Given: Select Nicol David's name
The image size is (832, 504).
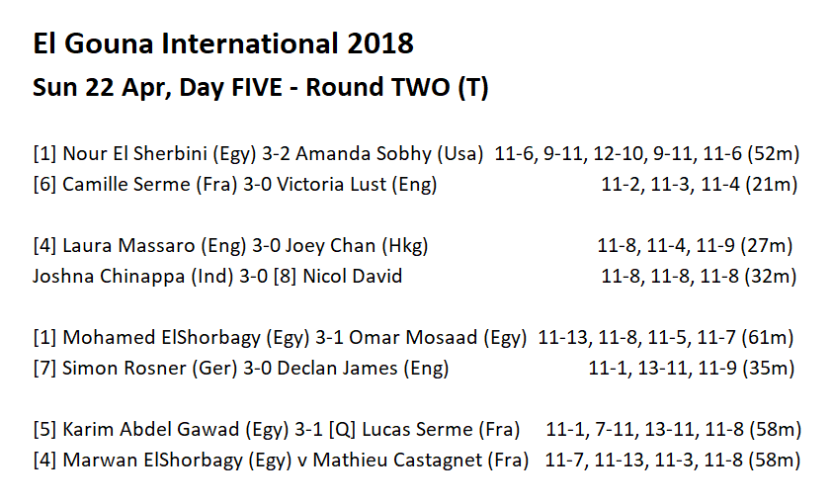Looking at the screenshot, I should point(360,276).
